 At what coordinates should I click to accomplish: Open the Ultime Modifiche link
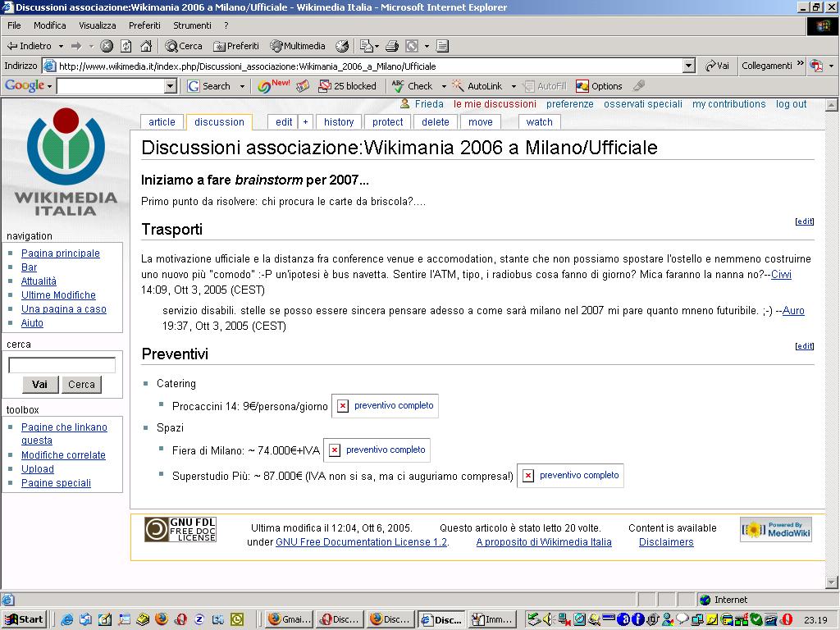[x=58, y=295]
